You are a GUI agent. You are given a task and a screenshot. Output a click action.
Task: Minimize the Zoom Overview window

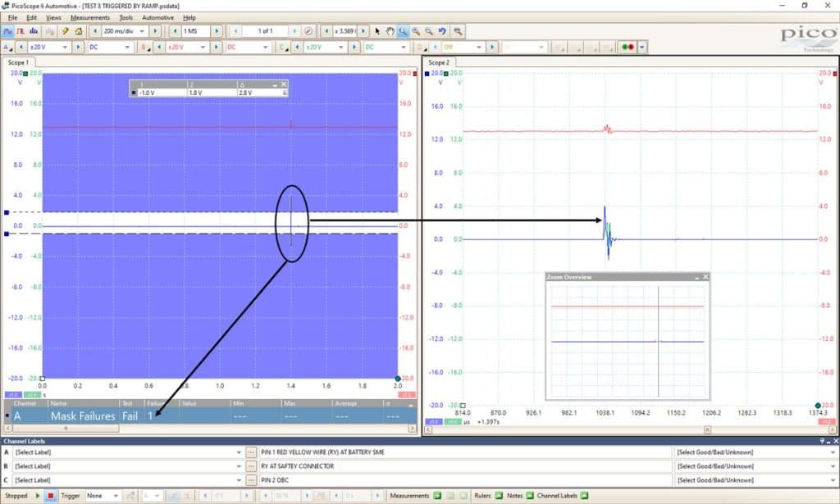(x=697, y=277)
